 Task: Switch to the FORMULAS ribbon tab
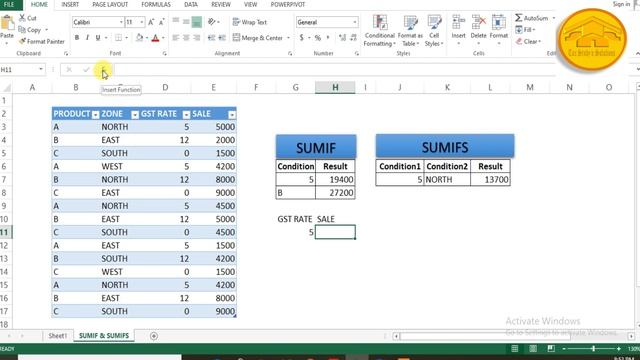pos(156,4)
